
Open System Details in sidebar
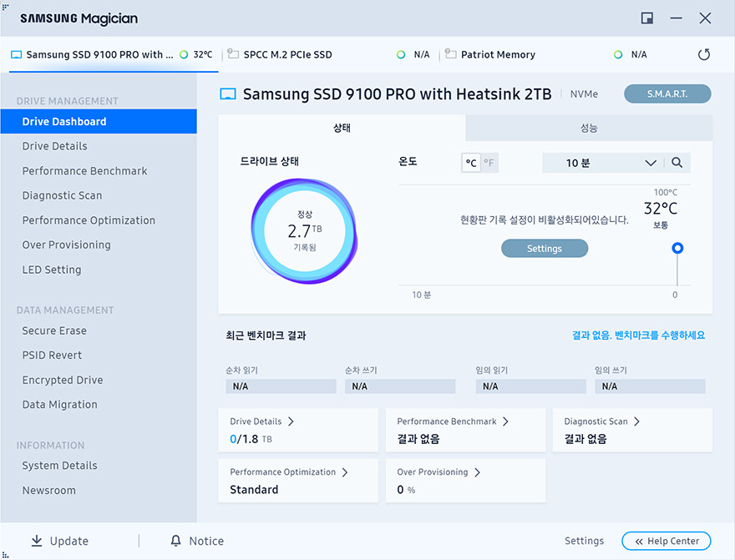(99, 466)
